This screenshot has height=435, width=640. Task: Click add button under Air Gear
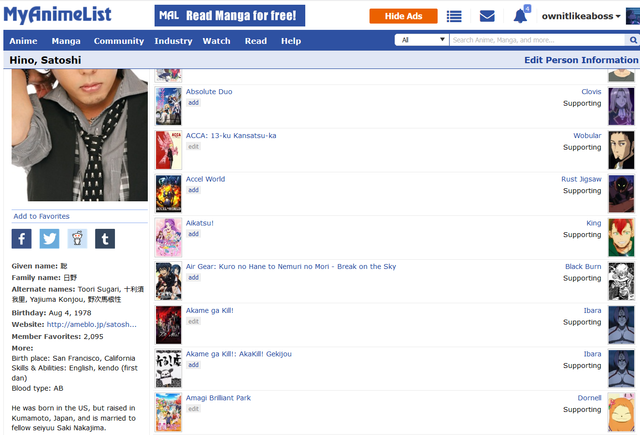point(193,277)
